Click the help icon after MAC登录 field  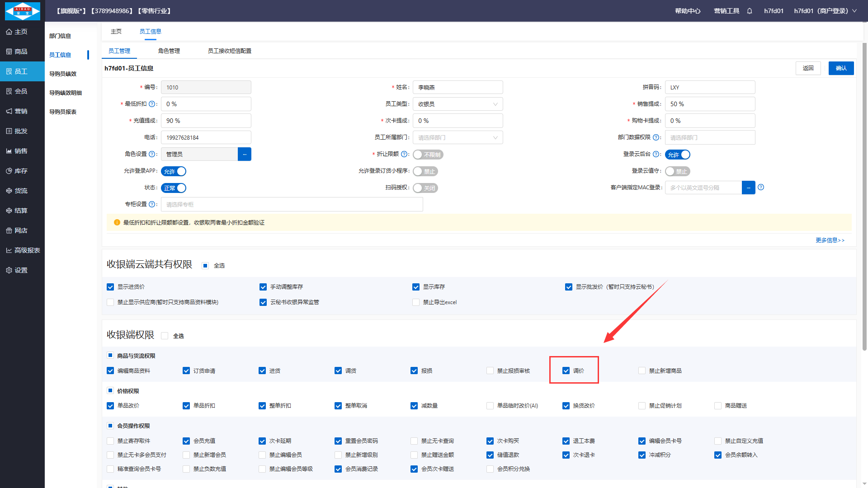761,187
